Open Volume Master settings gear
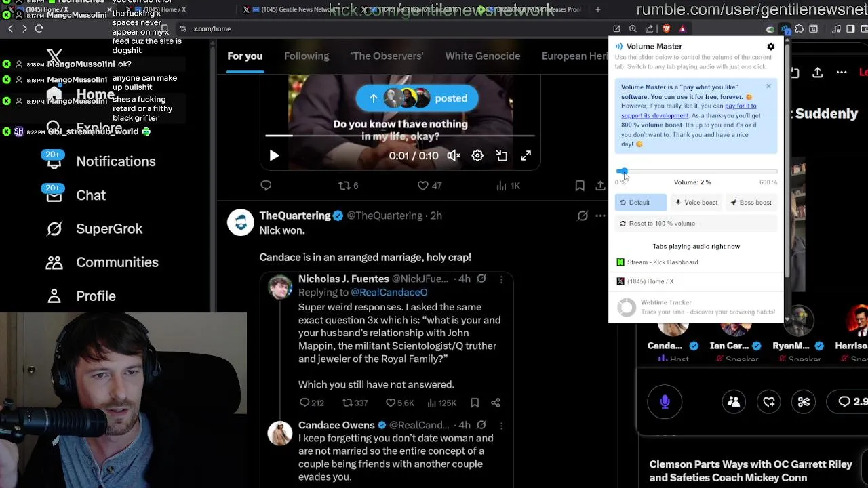 click(770, 47)
